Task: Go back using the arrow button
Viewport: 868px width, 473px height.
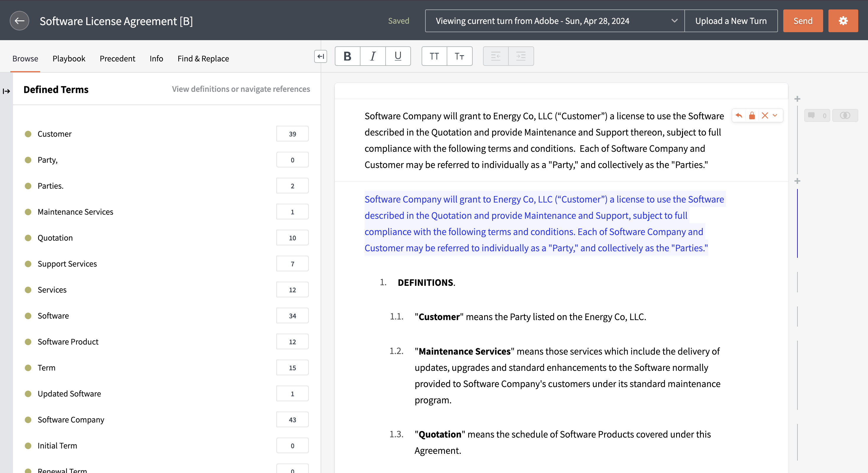Action: pos(19,21)
